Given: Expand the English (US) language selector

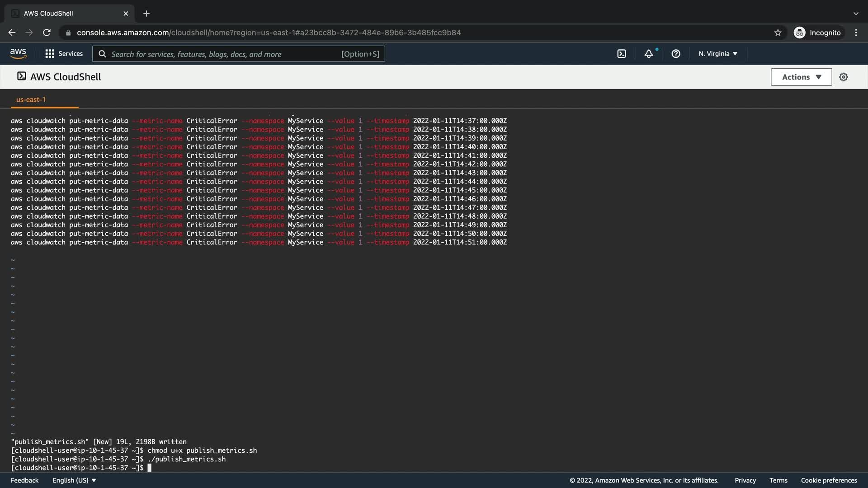Looking at the screenshot, I should [x=74, y=480].
